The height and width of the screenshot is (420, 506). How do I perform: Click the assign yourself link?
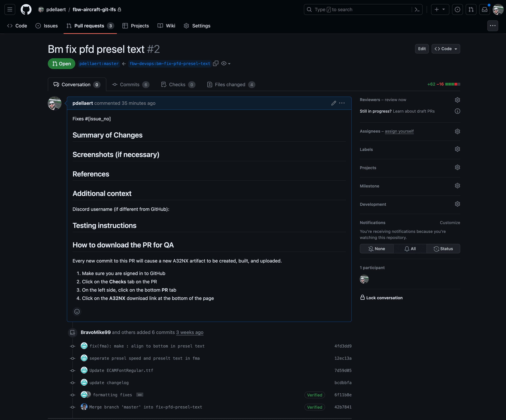point(399,131)
